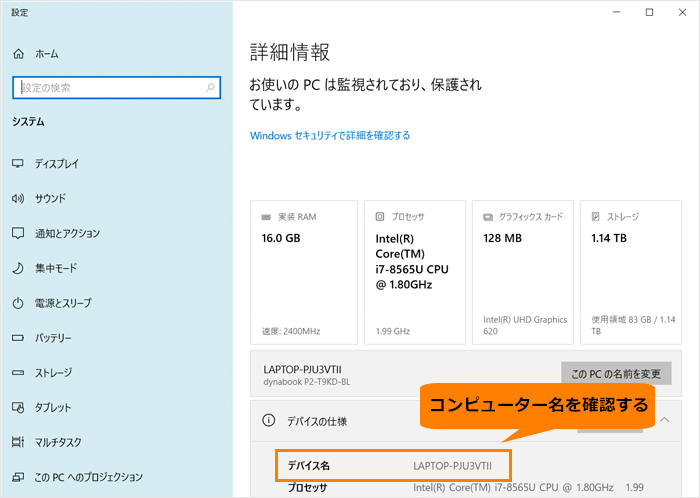The height and width of the screenshot is (498, 700).
Task: Go to 通知とアクション settings
Action: [x=68, y=233]
